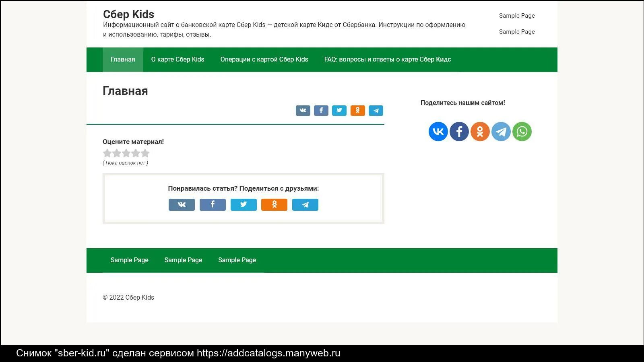Viewport: 644px width, 362px height.
Task: Share the article with the wide Twitter button
Action: [x=244, y=205]
